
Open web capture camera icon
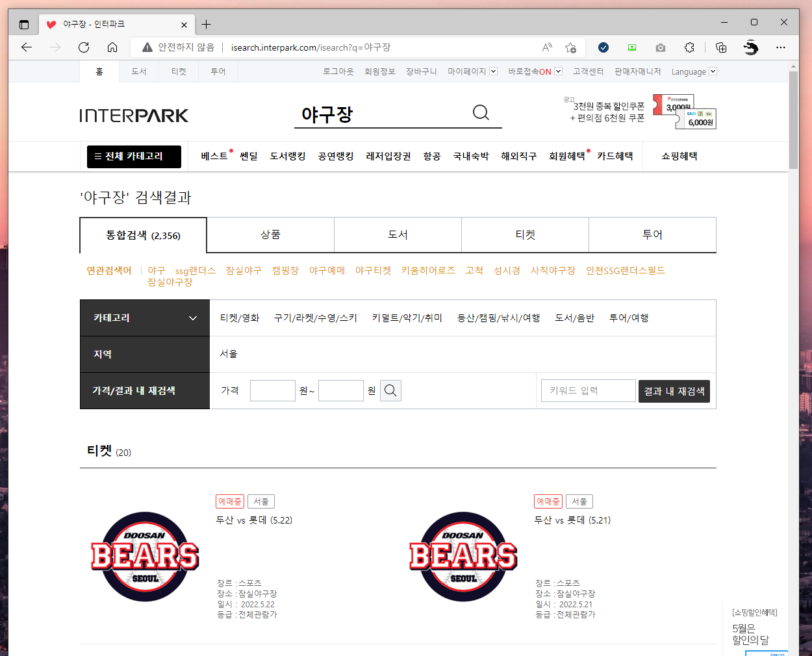pos(661,47)
